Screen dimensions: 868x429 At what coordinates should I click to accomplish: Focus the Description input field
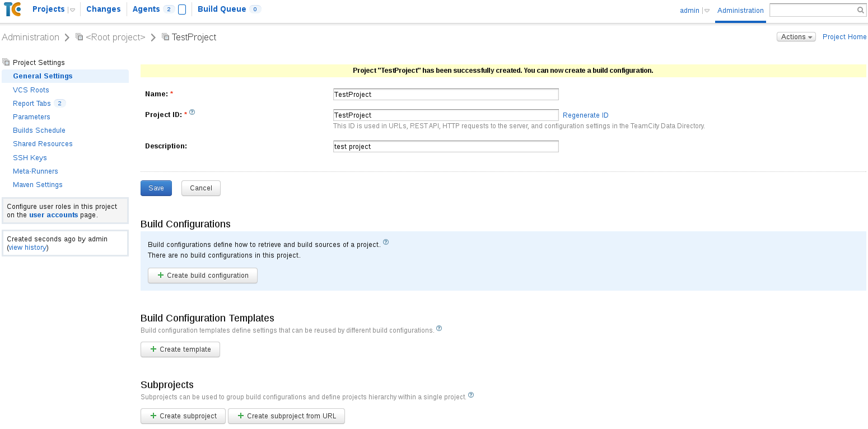[x=446, y=147]
